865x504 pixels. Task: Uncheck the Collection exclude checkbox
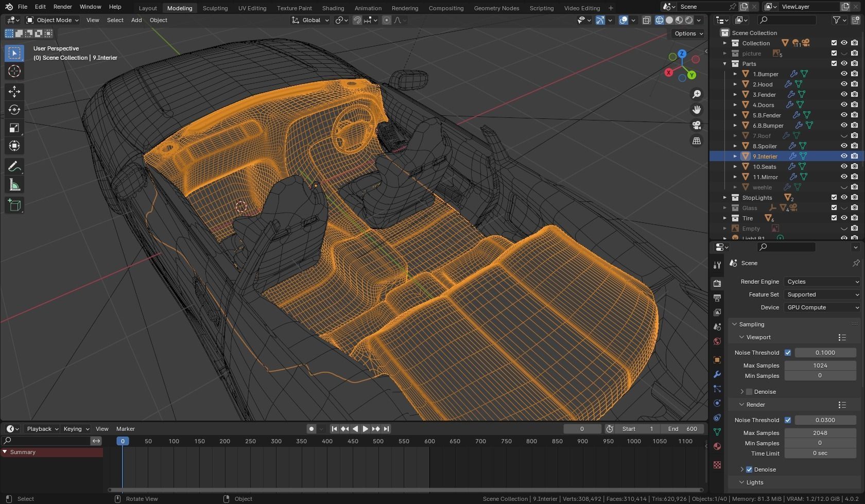point(834,43)
